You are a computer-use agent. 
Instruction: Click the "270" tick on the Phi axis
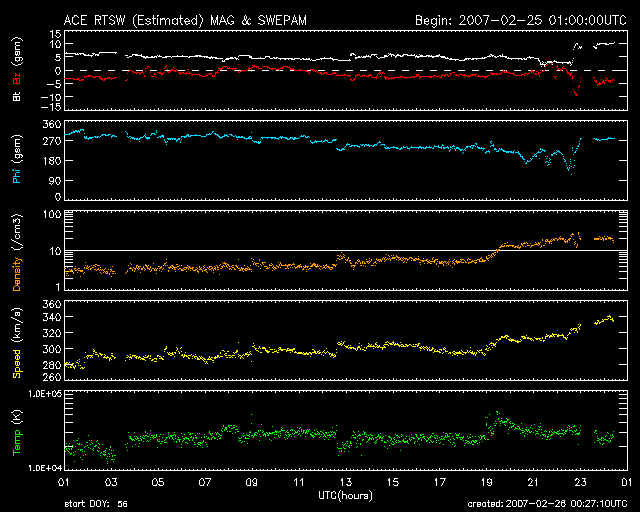pos(52,141)
